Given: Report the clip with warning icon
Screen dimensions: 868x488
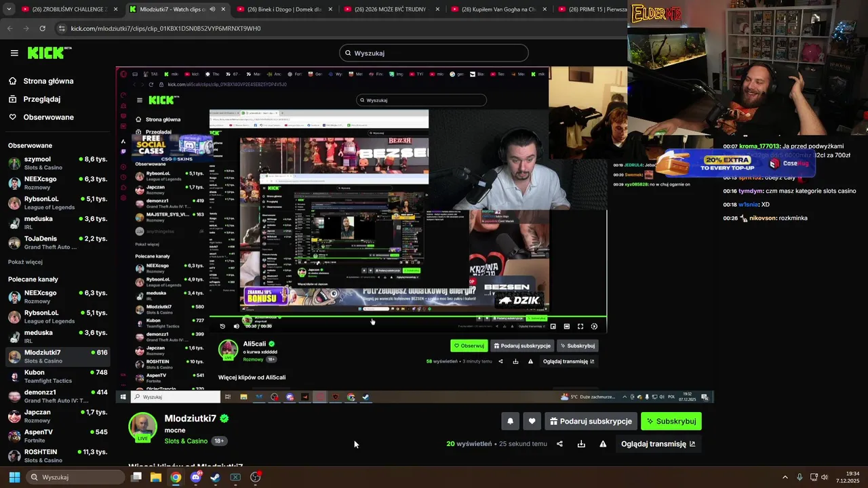Looking at the screenshot, I should 603,444.
